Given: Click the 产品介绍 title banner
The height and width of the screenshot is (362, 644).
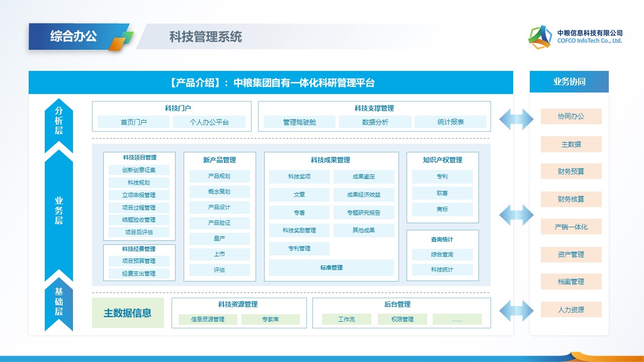Looking at the screenshot, I should click(271, 83).
